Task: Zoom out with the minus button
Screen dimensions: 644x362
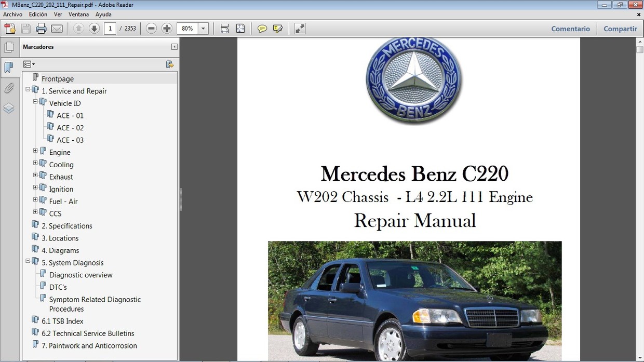Action: point(151,29)
